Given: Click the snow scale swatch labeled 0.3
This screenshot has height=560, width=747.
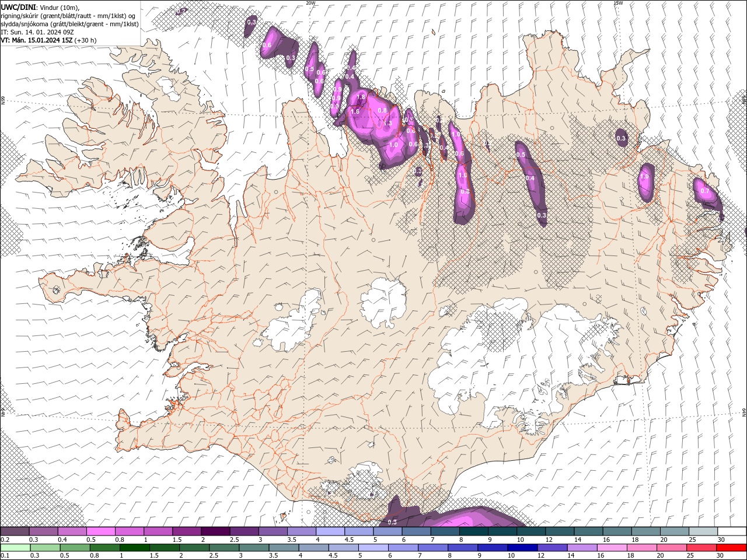Looking at the screenshot, I should pos(43,531).
